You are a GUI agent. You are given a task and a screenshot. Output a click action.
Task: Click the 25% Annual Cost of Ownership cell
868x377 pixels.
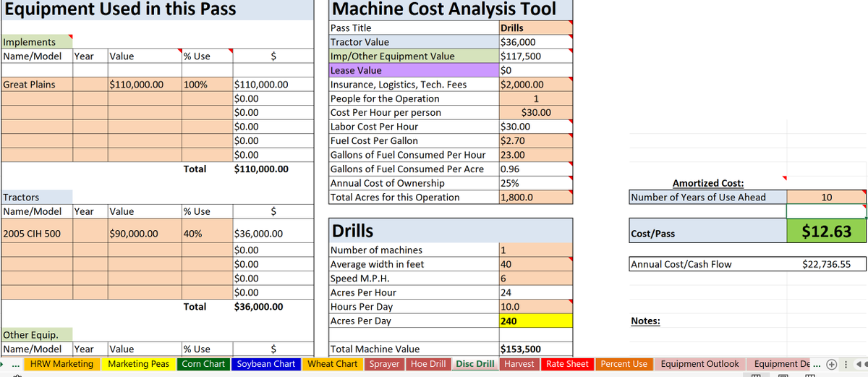(535, 183)
